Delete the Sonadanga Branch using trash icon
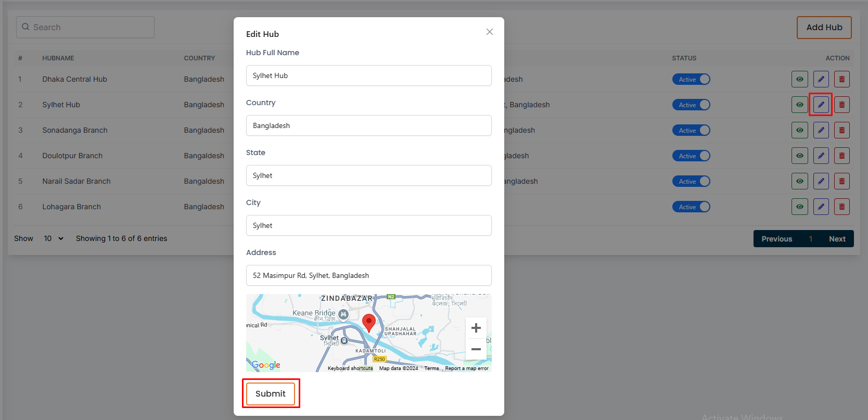868x420 pixels. (841, 130)
